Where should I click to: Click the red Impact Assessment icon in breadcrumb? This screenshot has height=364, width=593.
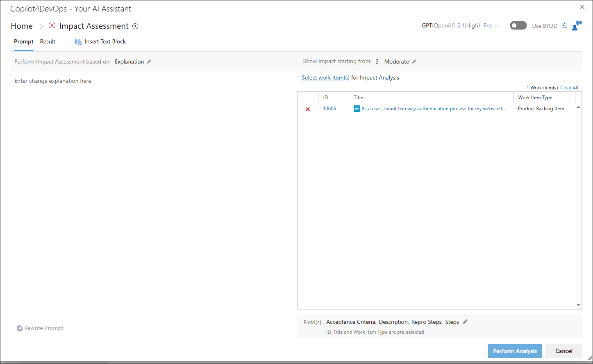tap(52, 26)
